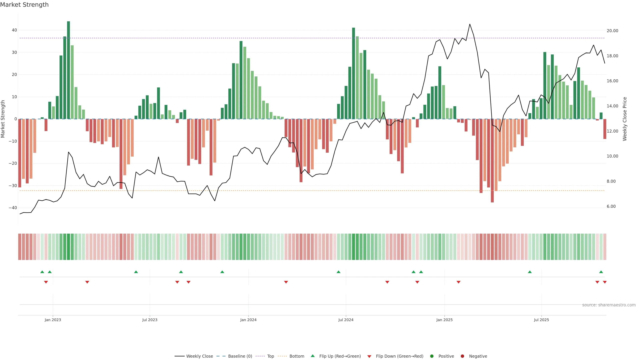Click the first green flip-up triangle marker
The height and width of the screenshot is (362, 644).
tap(42, 272)
